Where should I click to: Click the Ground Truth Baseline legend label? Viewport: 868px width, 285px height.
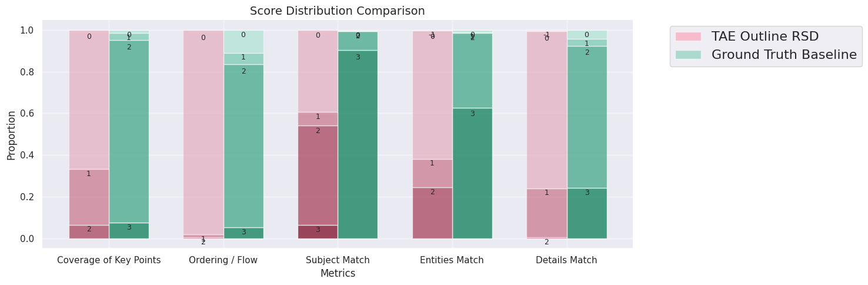784,55
